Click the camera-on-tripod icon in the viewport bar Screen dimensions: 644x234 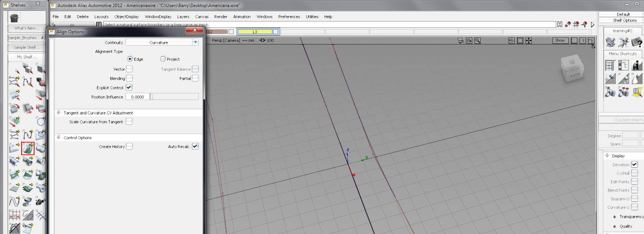(461, 41)
